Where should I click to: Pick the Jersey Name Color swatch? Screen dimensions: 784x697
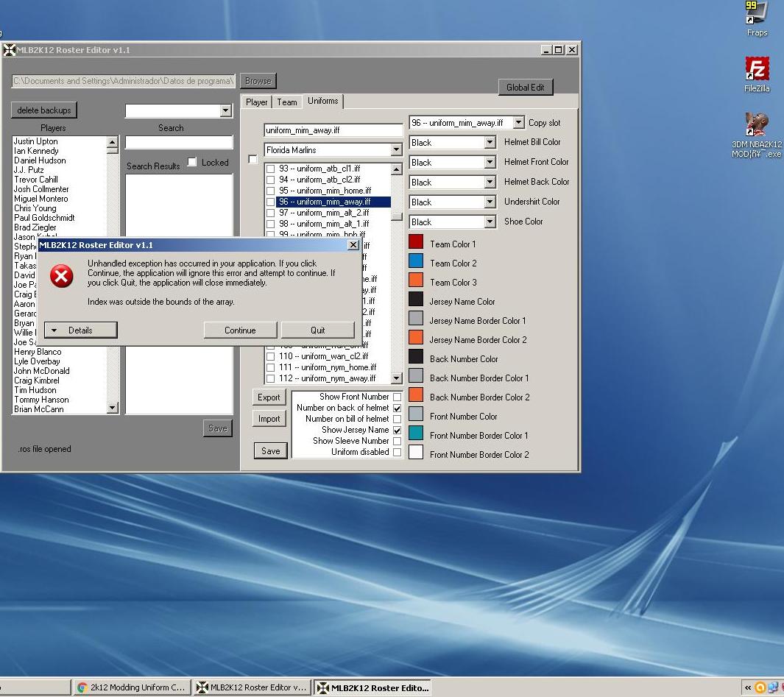point(416,299)
